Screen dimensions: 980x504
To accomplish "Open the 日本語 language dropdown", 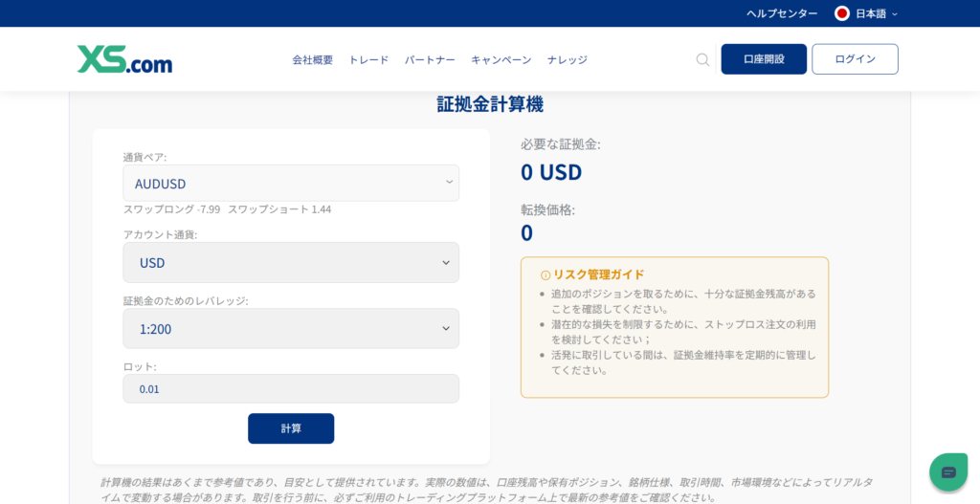I will pos(866,13).
